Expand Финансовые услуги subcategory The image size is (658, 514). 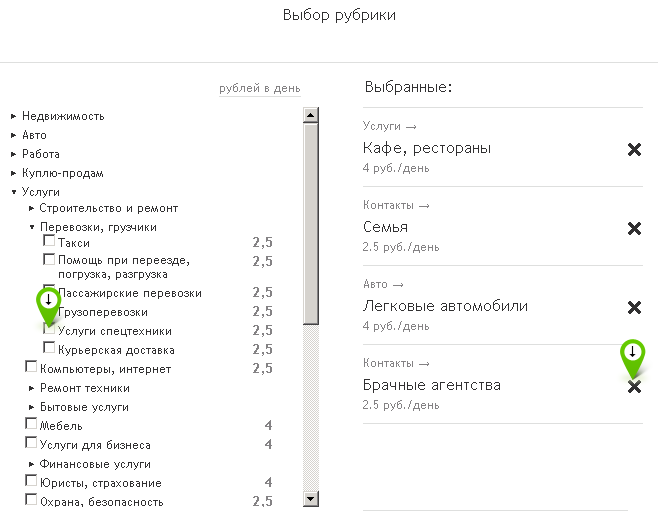[32, 464]
